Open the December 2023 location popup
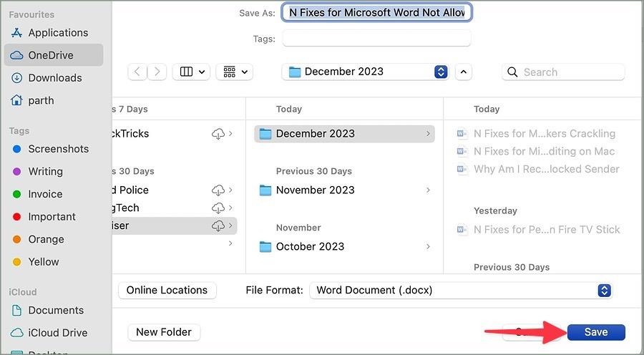Image resolution: width=644 pixels, height=355 pixels. 366,72
